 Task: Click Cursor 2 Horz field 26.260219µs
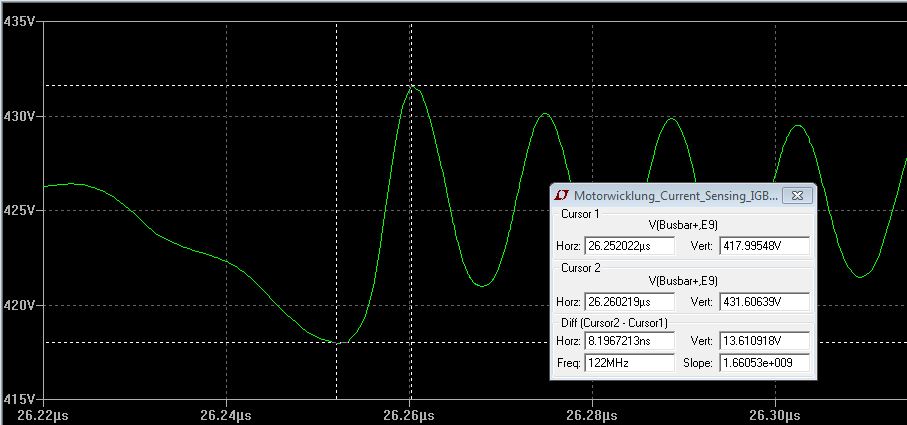629,301
